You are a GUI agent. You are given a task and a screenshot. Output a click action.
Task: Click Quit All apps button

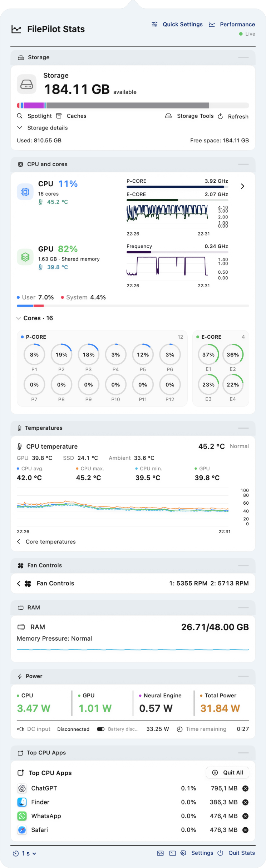pos(228,773)
